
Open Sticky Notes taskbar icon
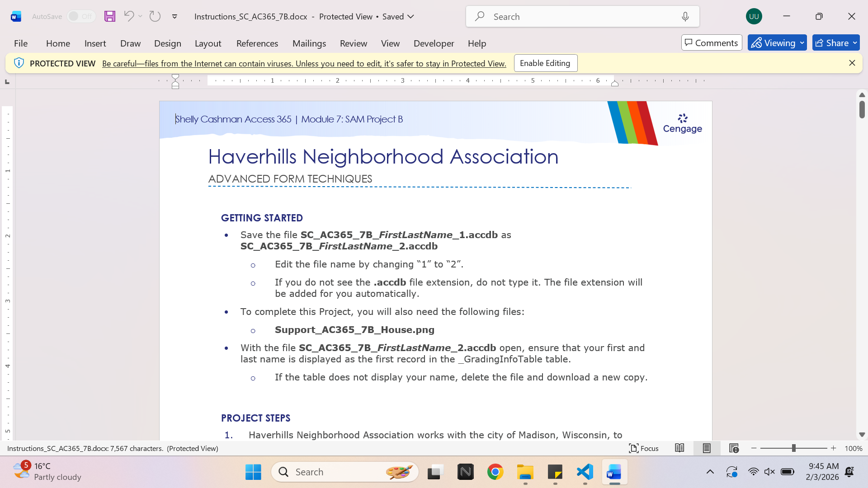555,472
